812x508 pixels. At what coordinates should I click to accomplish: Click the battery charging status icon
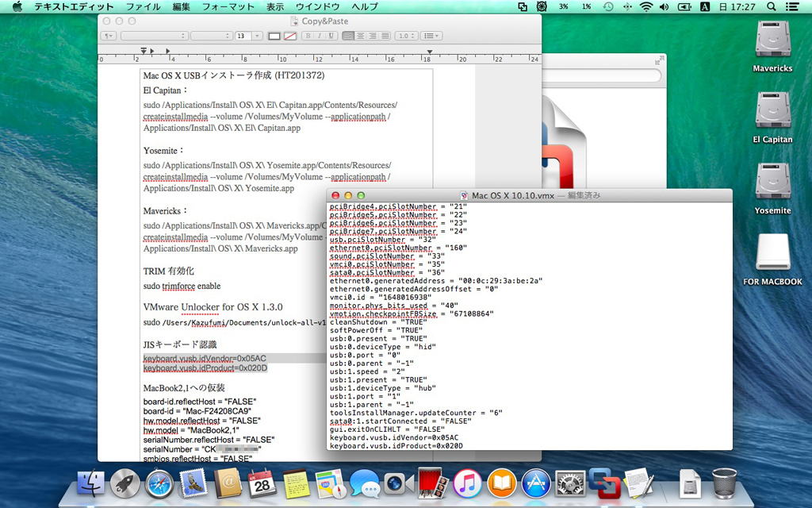click(684, 6)
